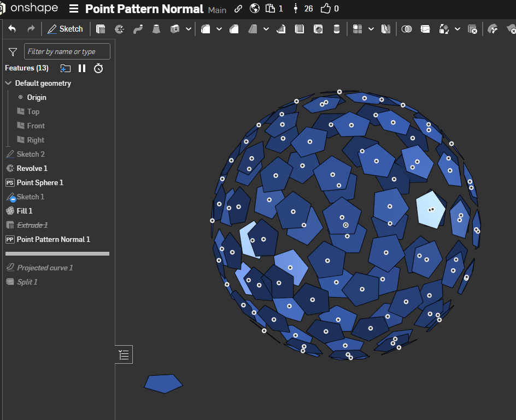Click the Boolean tool icon
Image resolution: width=516 pixels, height=420 pixels.
pyautogui.click(x=407, y=29)
